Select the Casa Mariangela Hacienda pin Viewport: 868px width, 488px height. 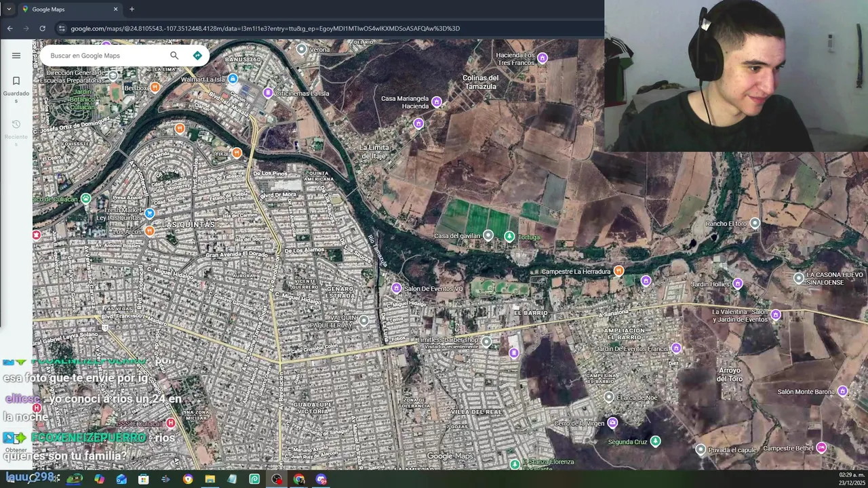click(x=437, y=102)
